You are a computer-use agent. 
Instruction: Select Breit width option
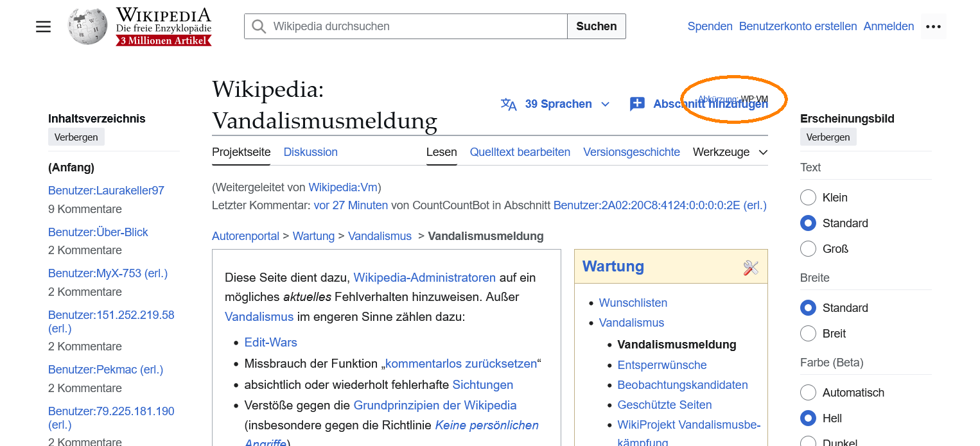[x=808, y=334]
